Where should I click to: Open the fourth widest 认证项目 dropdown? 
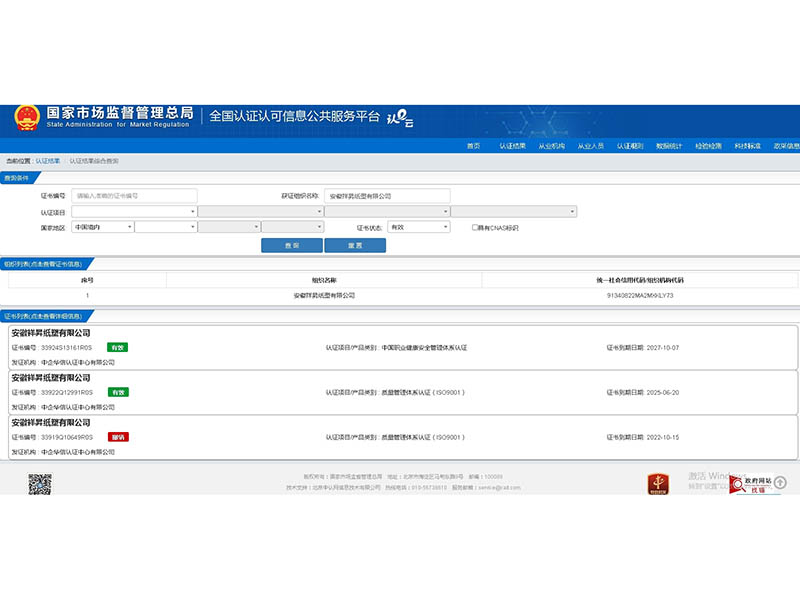point(514,211)
